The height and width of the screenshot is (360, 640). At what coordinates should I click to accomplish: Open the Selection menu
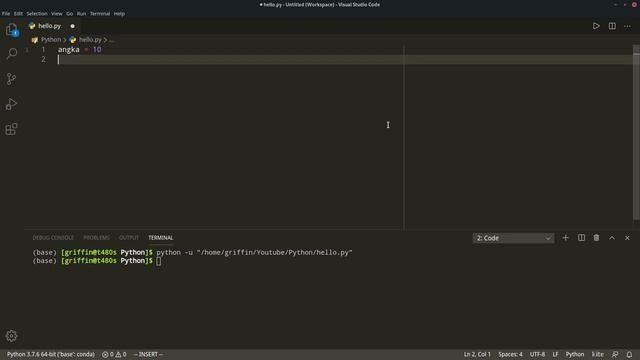[x=37, y=13]
